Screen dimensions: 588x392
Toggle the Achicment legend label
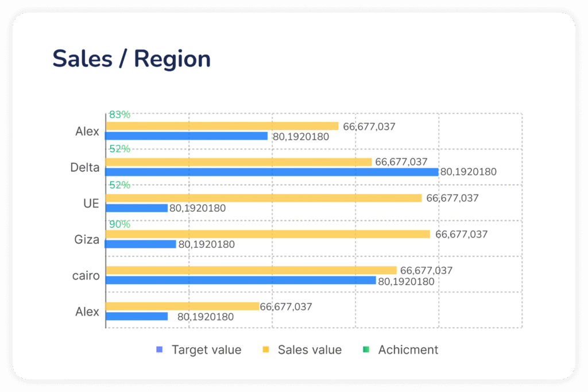408,350
